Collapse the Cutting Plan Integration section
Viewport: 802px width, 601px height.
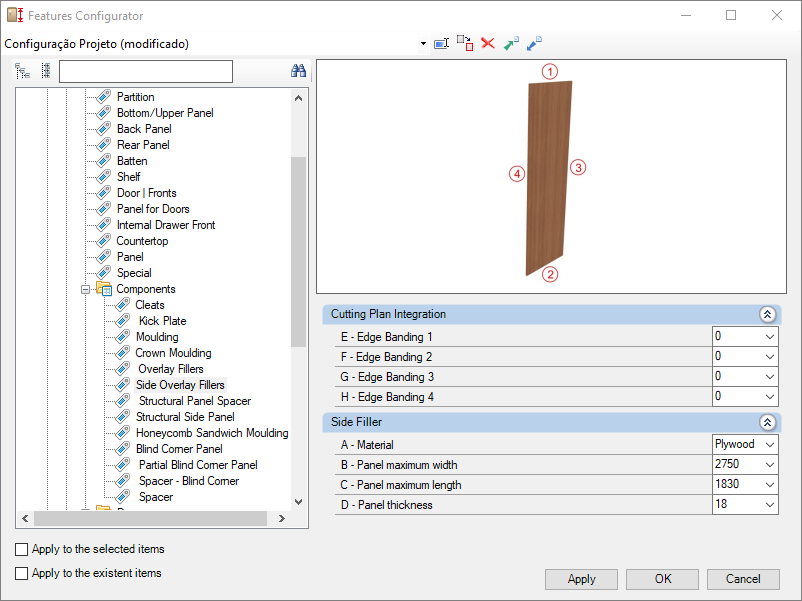tap(767, 314)
